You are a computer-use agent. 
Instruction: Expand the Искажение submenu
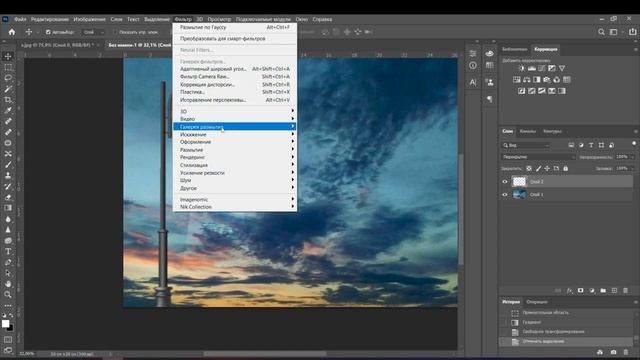[x=235, y=134]
